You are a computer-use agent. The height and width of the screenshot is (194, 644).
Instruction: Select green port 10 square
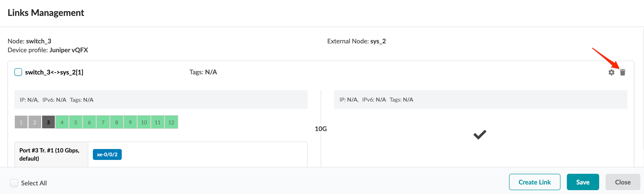coord(144,122)
